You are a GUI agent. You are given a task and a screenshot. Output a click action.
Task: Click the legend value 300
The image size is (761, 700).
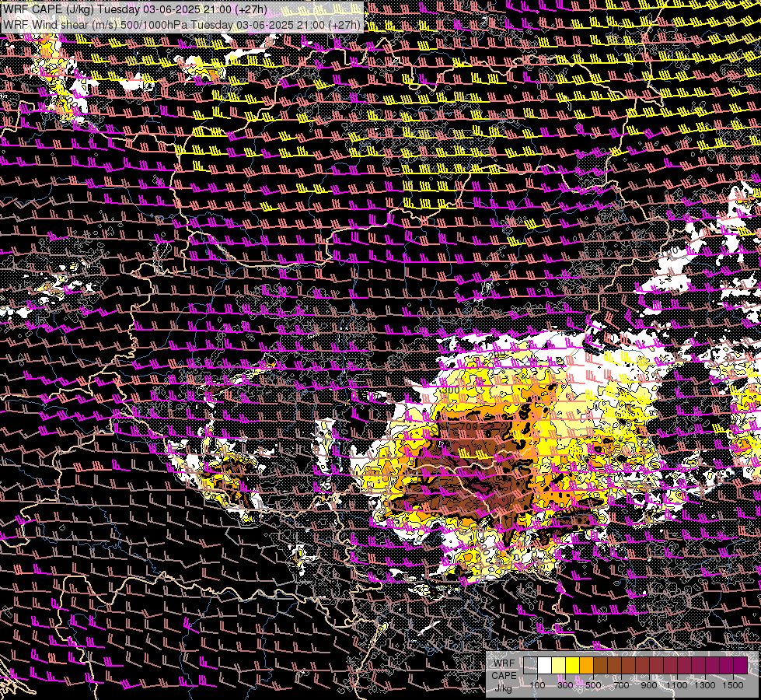pos(565,685)
